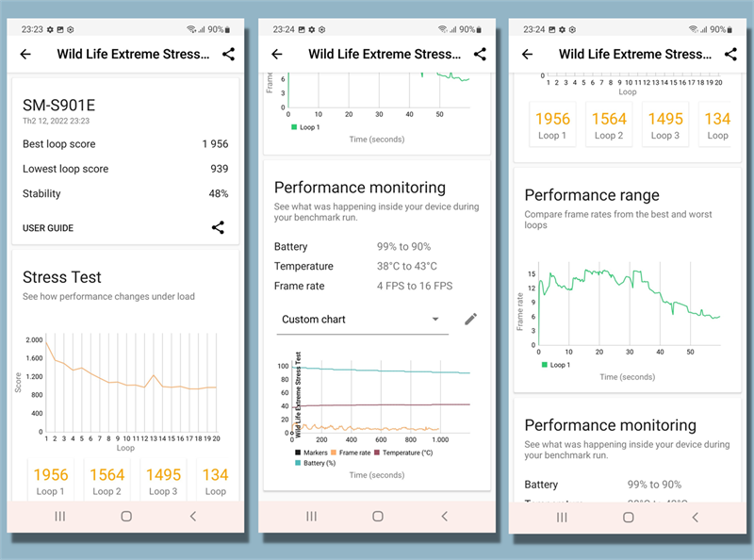
Task: Open sharing via the top-right share icon
Action: (x=228, y=55)
